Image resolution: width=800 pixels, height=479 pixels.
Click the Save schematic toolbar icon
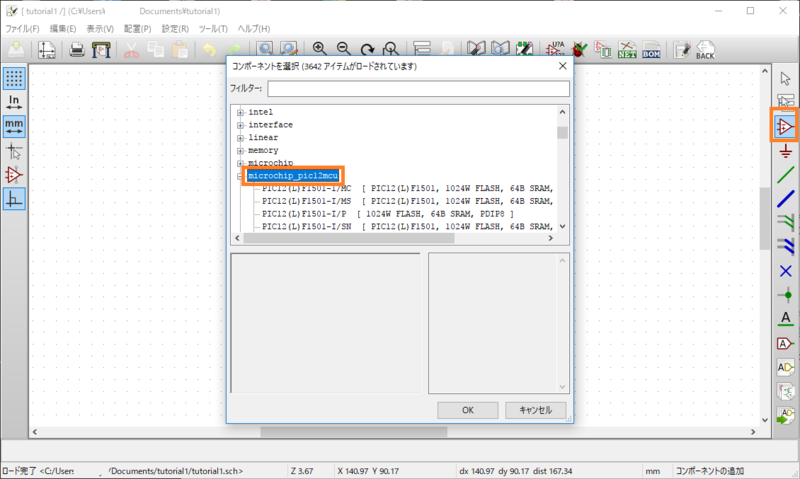point(16,49)
